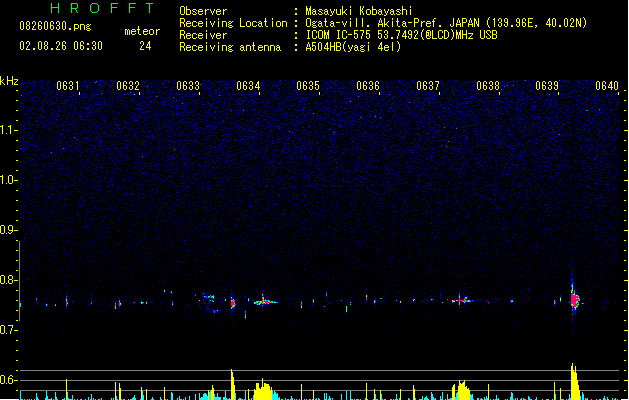This screenshot has width=629, height=400.
Task: Click the A504HB(yagi 4el) antenna text
Action: (x=353, y=47)
